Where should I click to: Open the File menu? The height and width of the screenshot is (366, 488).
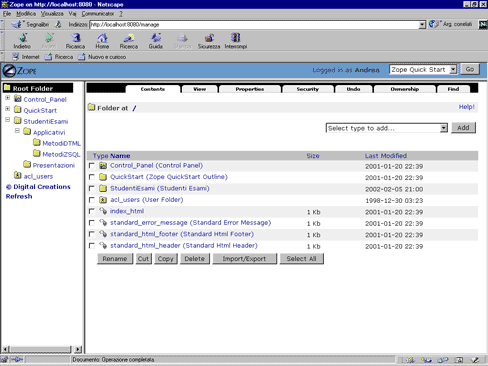click(7, 14)
